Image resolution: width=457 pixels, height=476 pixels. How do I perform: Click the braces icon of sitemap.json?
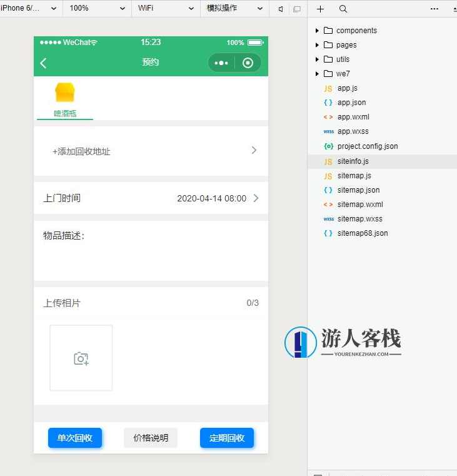(x=328, y=190)
